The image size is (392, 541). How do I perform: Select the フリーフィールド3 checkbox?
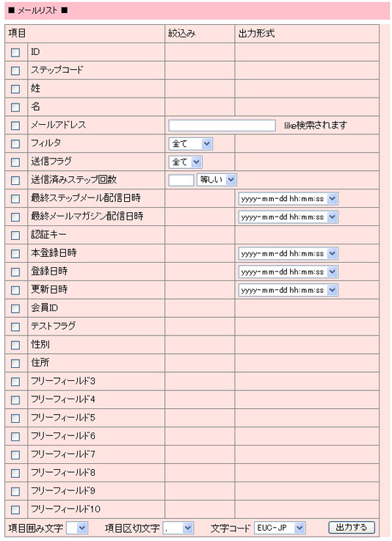pyautogui.click(x=15, y=382)
